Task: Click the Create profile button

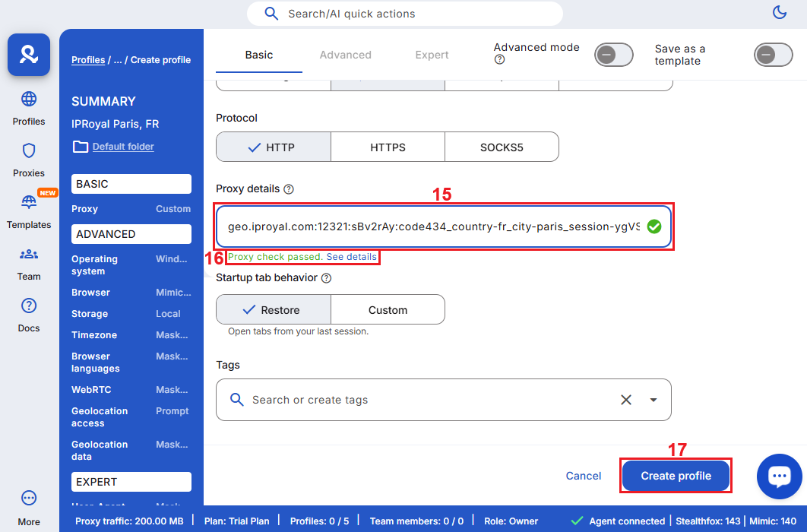Action: click(x=676, y=476)
